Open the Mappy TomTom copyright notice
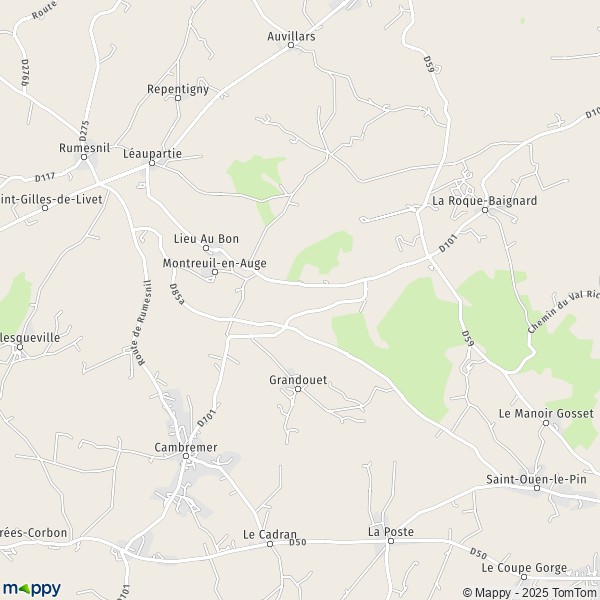 [x=530, y=593]
